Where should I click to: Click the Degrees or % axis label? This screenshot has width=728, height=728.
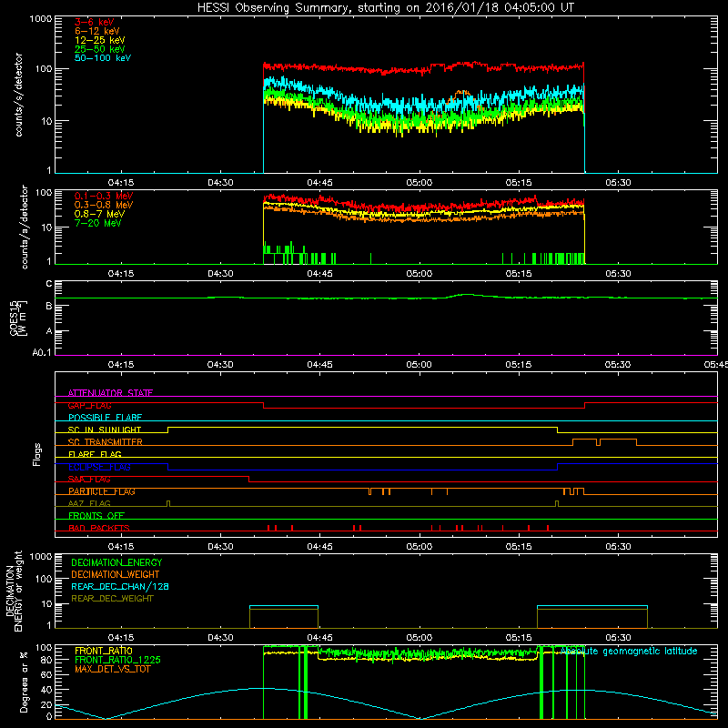click(24, 682)
